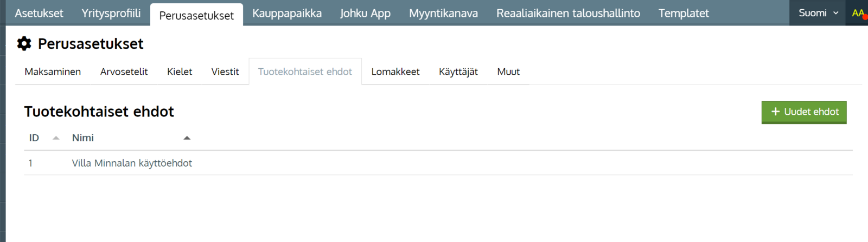
Task: Select the Muut tab
Action: click(x=508, y=71)
